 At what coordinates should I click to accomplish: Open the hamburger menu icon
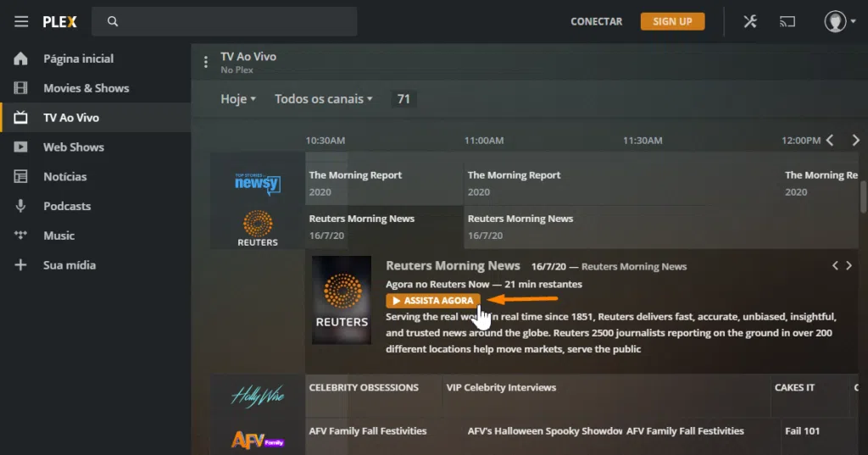pyautogui.click(x=21, y=22)
